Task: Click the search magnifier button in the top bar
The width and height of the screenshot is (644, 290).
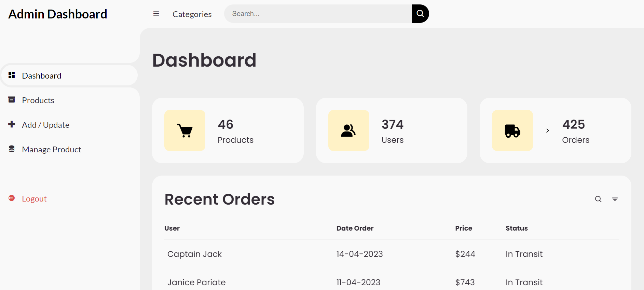Action: click(x=420, y=13)
